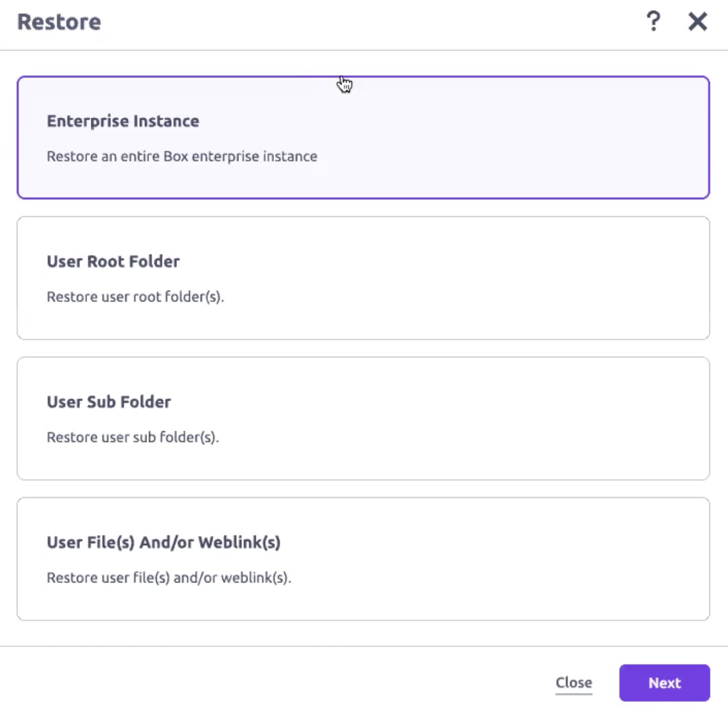
Task: Click the Enterprise Instance card heading
Action: pos(123,121)
